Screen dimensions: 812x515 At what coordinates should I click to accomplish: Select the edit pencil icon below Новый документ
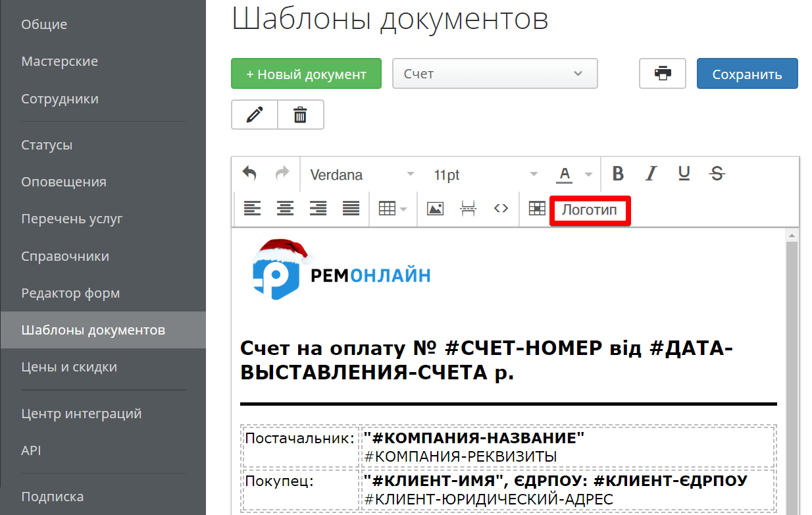point(254,114)
